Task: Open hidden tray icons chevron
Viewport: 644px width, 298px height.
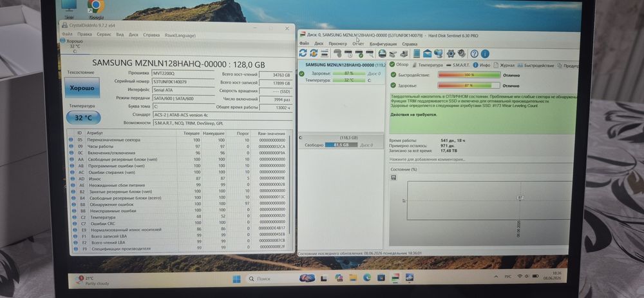Action: (497, 276)
